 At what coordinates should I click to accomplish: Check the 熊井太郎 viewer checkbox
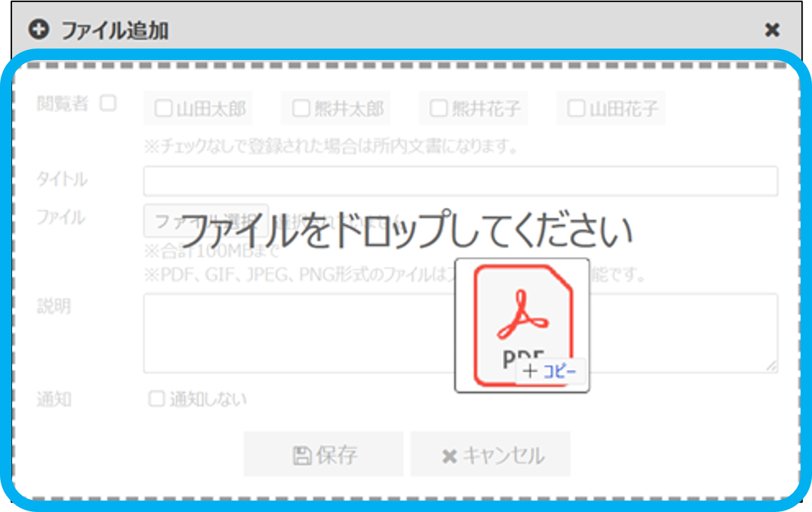click(x=301, y=109)
